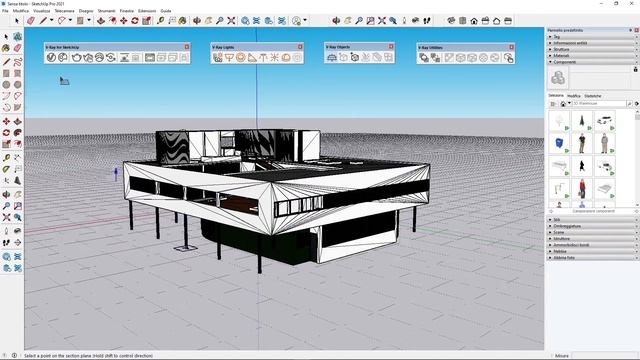Switch to Iso view icon
This screenshot has height=360, width=640.
point(451,20)
